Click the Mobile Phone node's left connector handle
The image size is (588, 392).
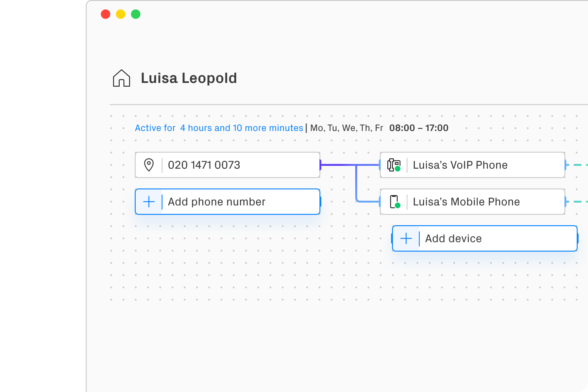[380, 202]
